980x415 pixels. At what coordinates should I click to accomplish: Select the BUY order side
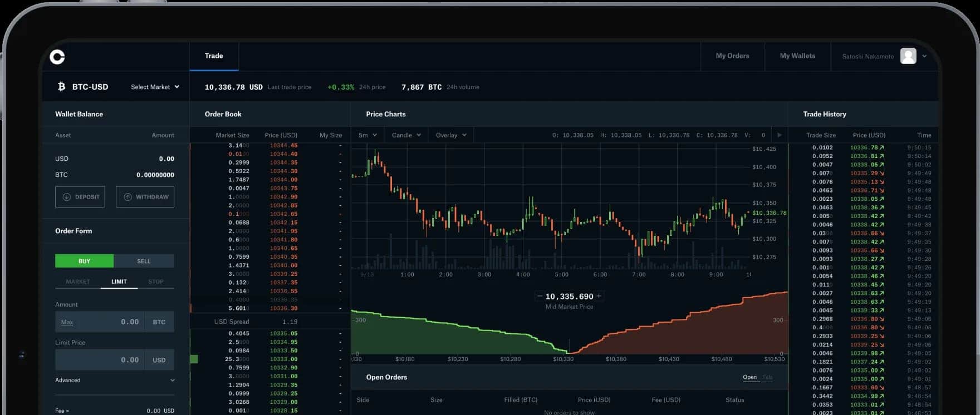[x=84, y=261]
